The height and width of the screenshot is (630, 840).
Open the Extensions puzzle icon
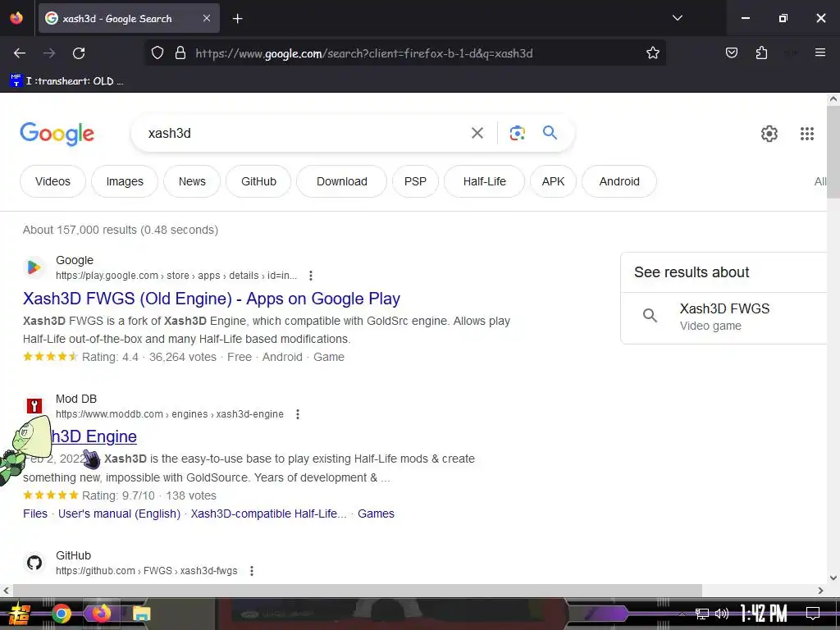point(761,52)
